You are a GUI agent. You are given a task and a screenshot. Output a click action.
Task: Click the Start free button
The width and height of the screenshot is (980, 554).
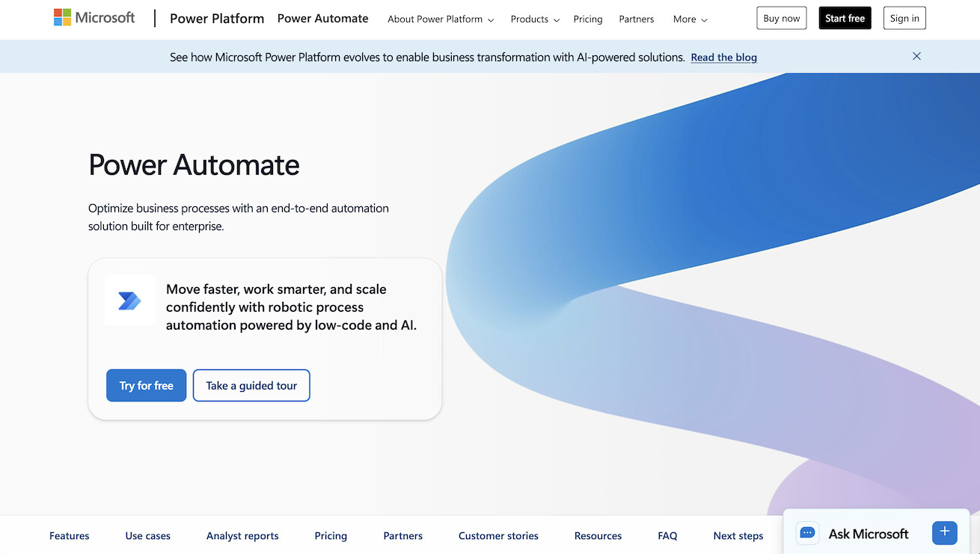845,17
